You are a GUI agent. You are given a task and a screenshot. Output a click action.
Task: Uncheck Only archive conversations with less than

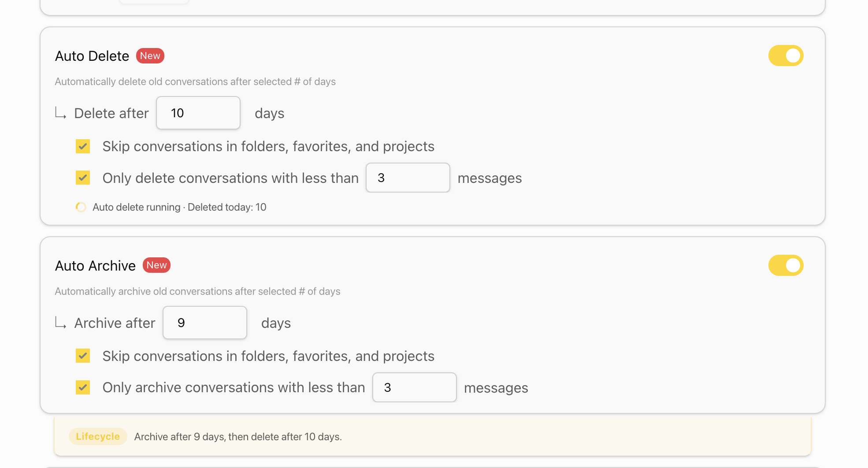point(83,387)
